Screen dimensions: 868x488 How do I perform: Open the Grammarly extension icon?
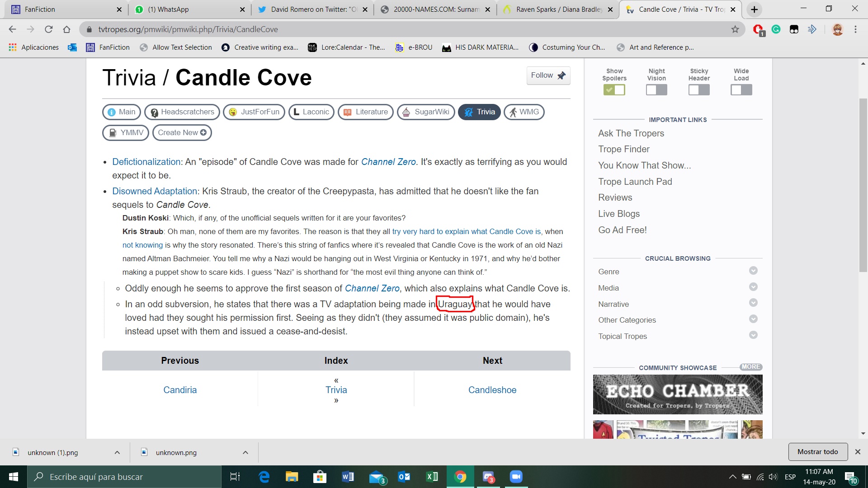(776, 29)
